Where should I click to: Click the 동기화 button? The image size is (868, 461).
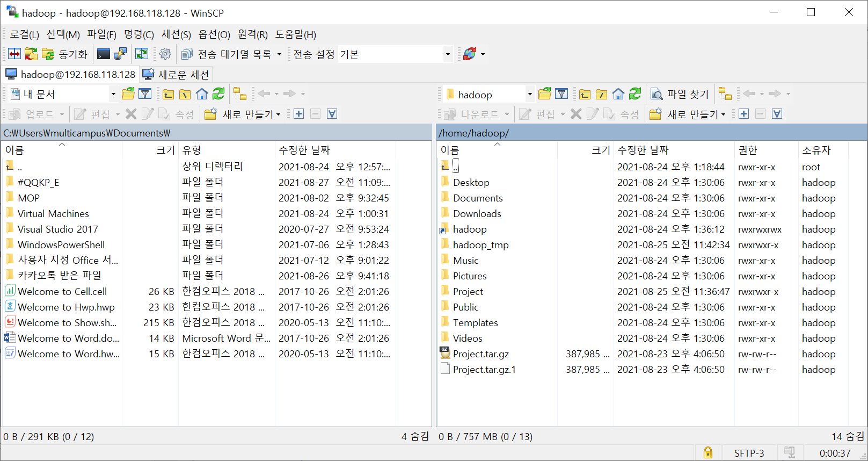click(65, 54)
